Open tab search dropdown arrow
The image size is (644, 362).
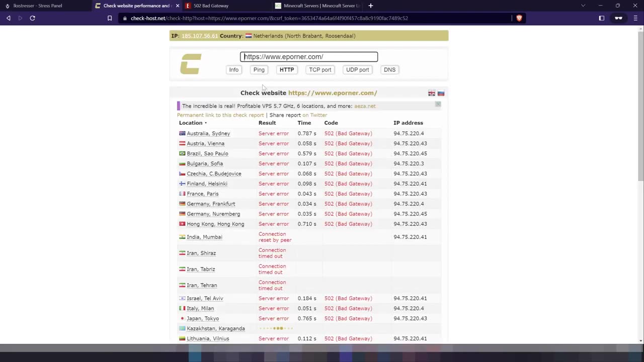pyautogui.click(x=583, y=6)
